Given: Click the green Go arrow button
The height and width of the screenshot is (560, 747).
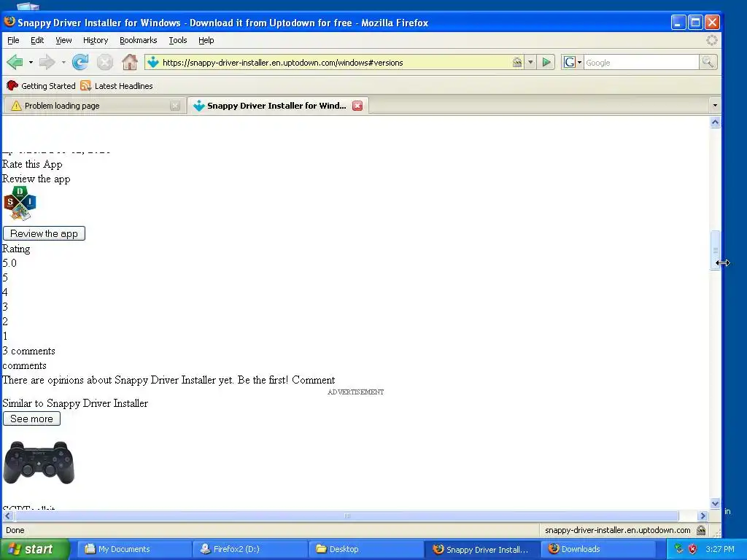Looking at the screenshot, I should (546, 63).
